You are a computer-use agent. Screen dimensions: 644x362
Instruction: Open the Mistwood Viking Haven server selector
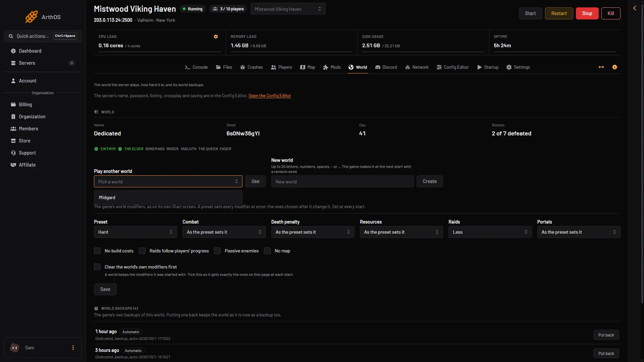(x=288, y=9)
